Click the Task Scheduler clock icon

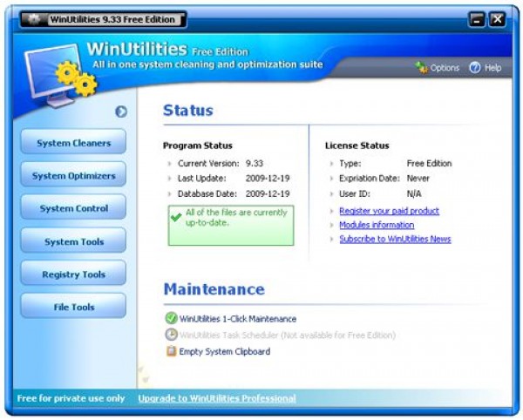click(x=171, y=335)
